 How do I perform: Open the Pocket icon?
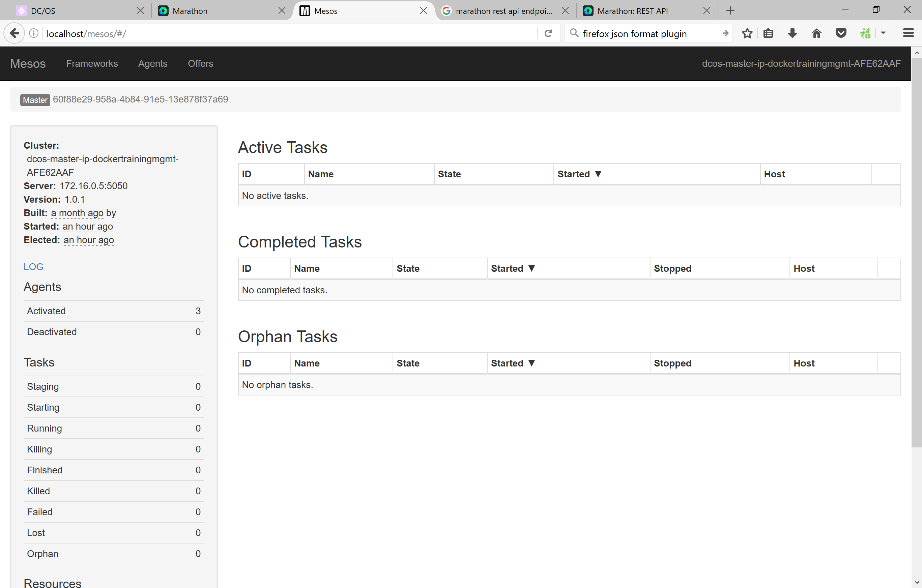[x=841, y=33]
